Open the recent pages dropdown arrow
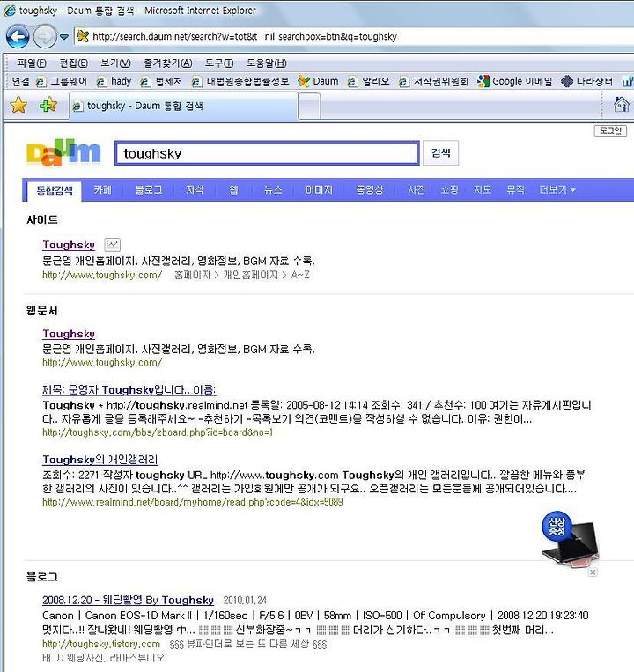 63,37
